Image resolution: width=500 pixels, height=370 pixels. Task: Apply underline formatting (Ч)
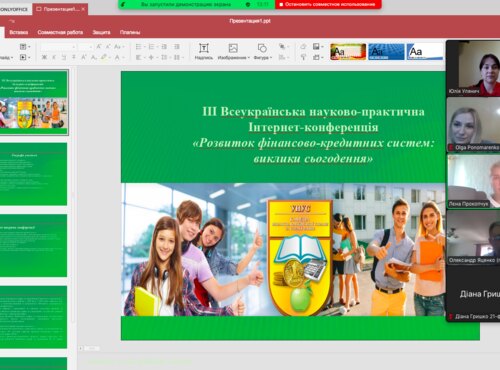[x=64, y=57]
